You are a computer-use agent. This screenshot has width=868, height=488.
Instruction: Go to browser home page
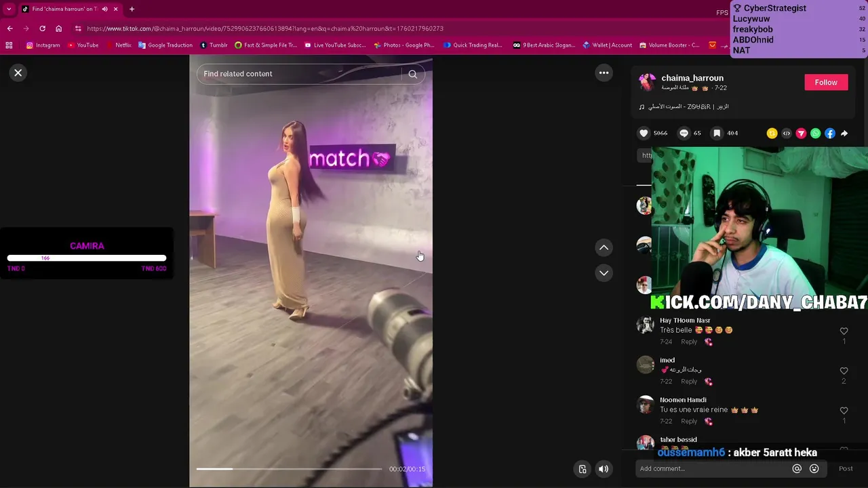[x=58, y=28]
